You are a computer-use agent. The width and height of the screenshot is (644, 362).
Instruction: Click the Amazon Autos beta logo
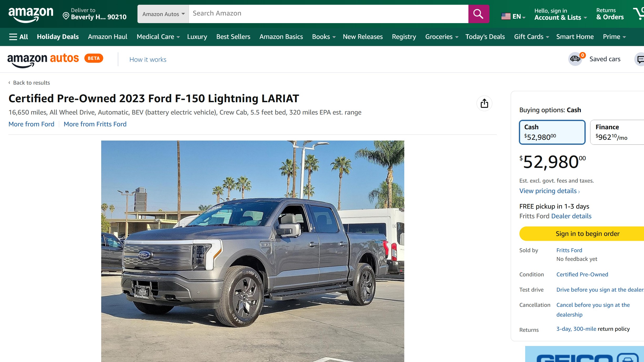tap(55, 60)
